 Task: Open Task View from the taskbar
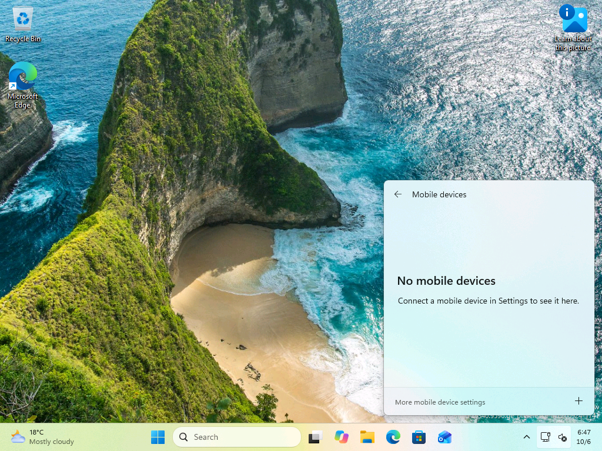point(315,437)
